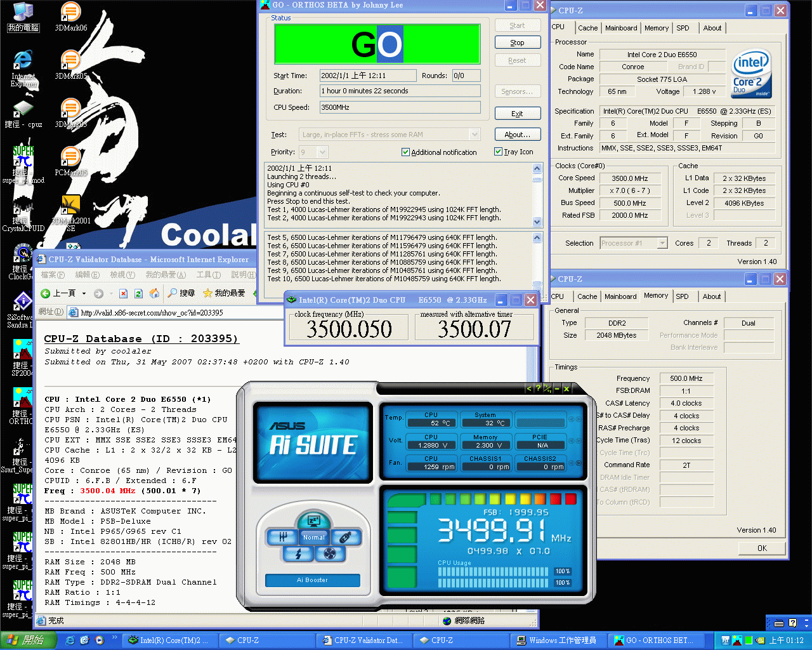This screenshot has width=812, height=650.
Task: Open the 3DMark06 desktop shortcut
Action: pyautogui.click(x=70, y=17)
